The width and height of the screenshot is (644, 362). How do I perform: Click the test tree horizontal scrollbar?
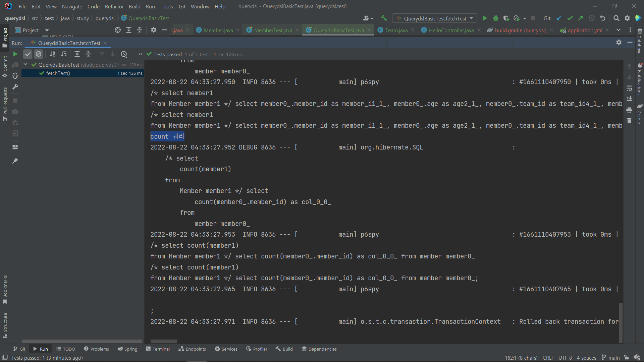pos(82,341)
